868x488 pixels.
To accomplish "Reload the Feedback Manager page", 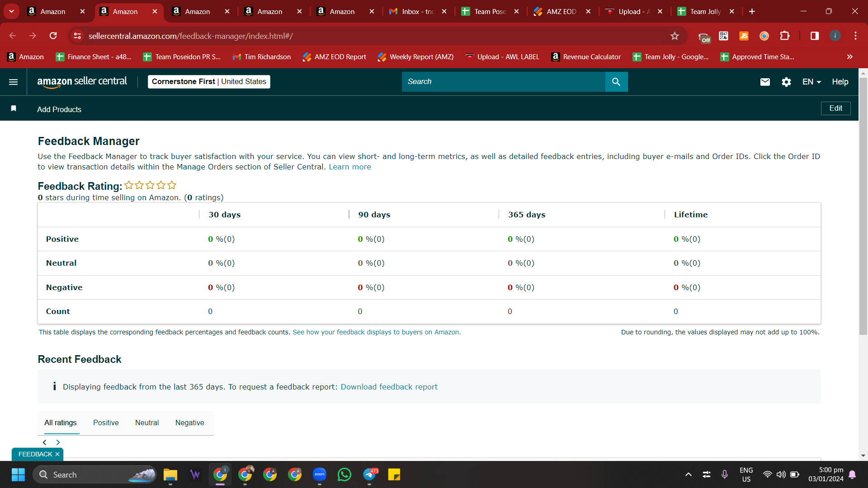I will tap(53, 36).
